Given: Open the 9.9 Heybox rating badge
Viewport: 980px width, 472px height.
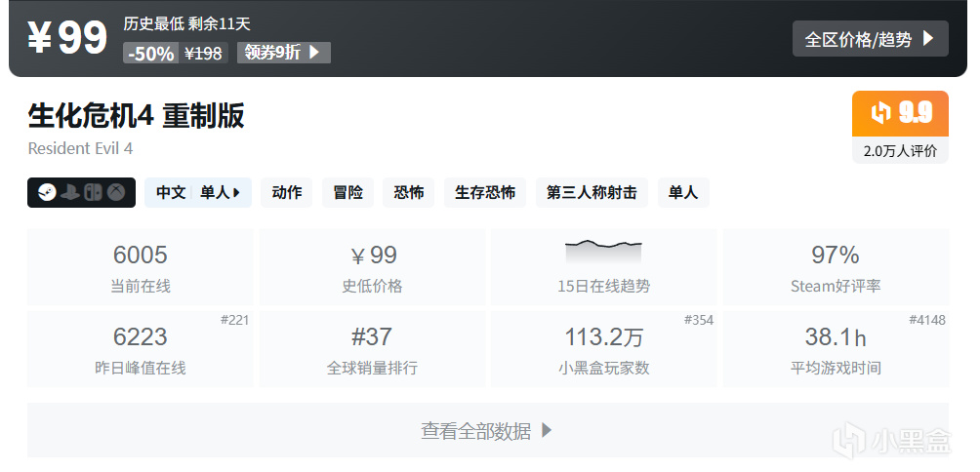Looking at the screenshot, I should [x=900, y=114].
